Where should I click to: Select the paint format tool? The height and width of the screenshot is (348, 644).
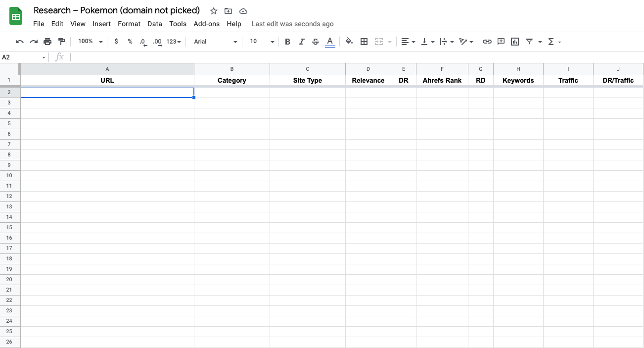pos(61,42)
